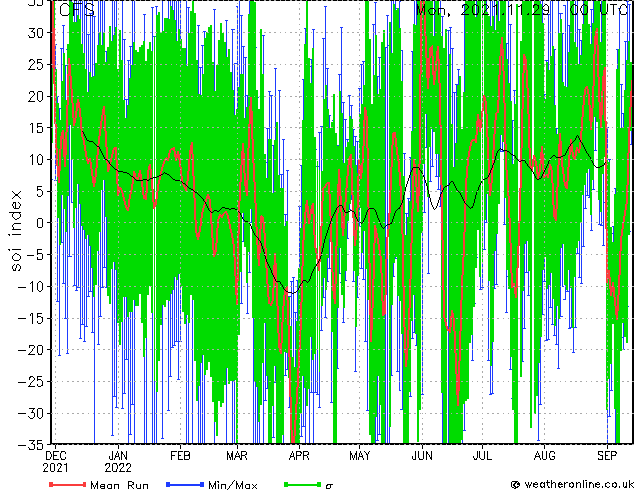Click the 'soi index' y-axis title
Viewport: 634px width, 490px height.
point(16,231)
